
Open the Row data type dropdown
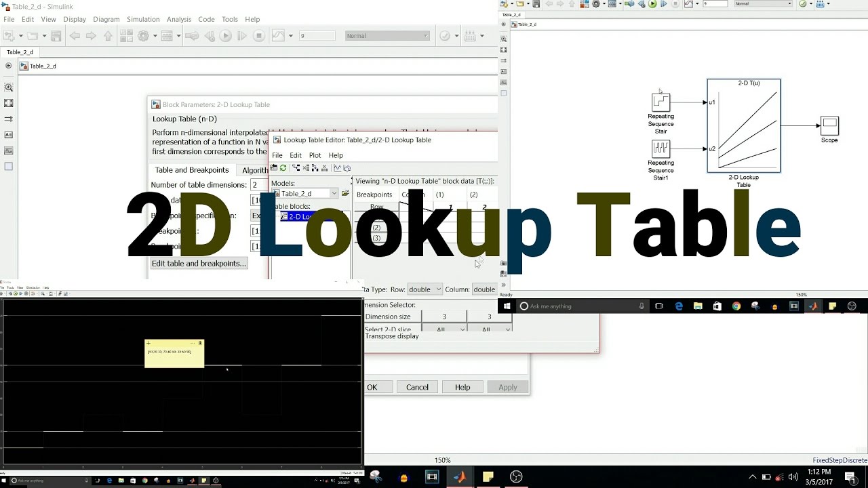(x=425, y=289)
